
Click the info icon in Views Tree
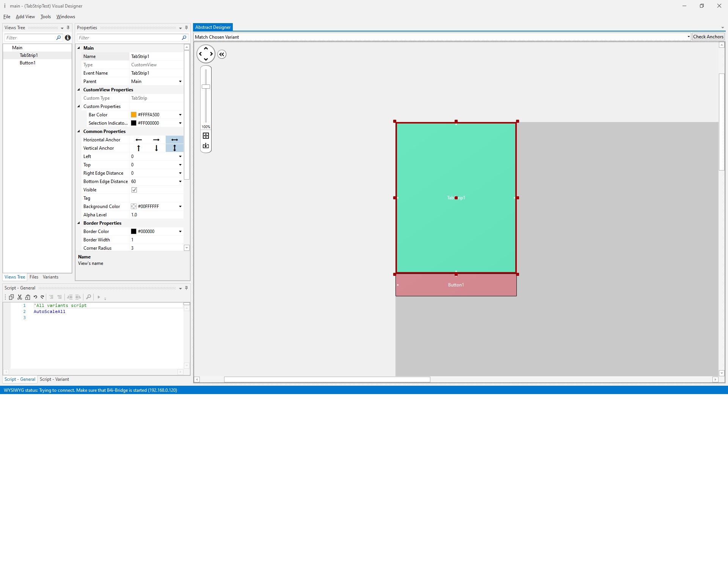coord(68,38)
